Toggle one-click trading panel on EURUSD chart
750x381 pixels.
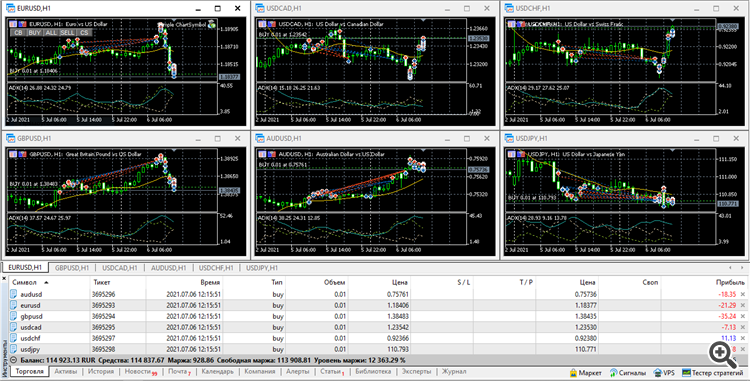(22, 24)
